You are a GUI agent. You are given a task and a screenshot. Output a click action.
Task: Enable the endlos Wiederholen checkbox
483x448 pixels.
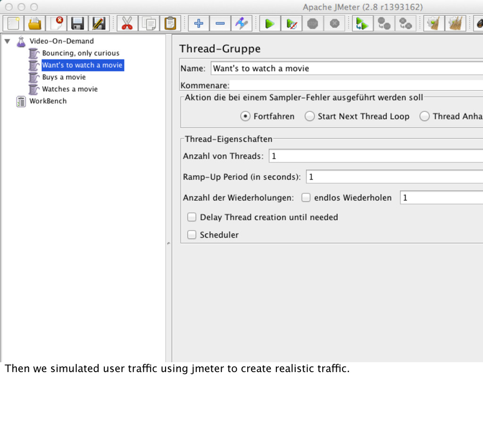(x=306, y=198)
